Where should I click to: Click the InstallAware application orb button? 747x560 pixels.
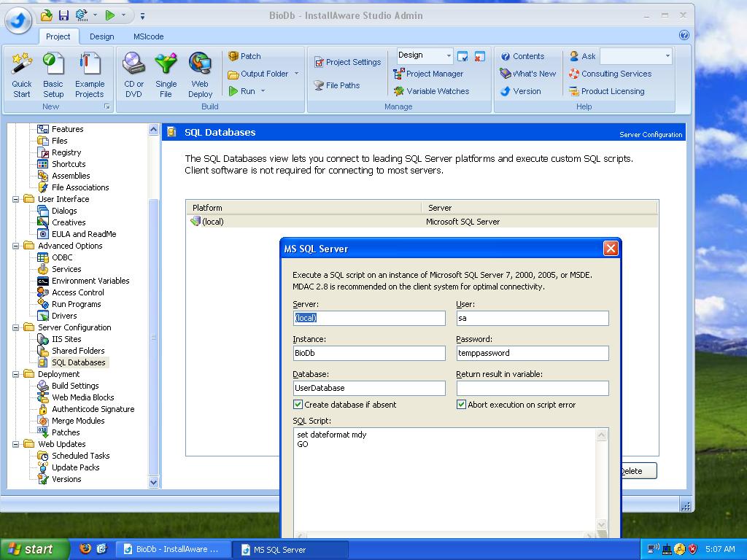pyautogui.click(x=18, y=20)
